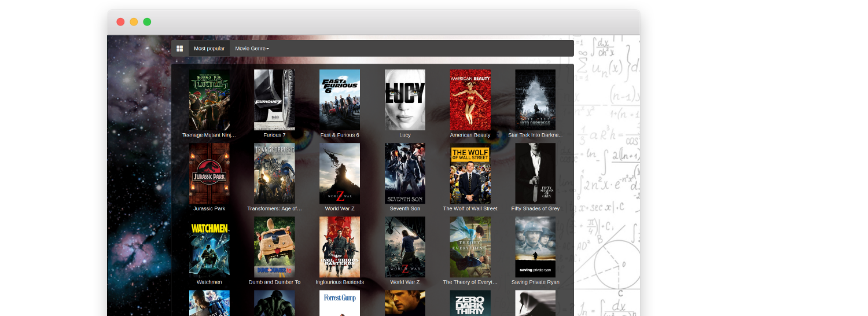Open The Wolf of Wall Street poster

pyautogui.click(x=470, y=174)
